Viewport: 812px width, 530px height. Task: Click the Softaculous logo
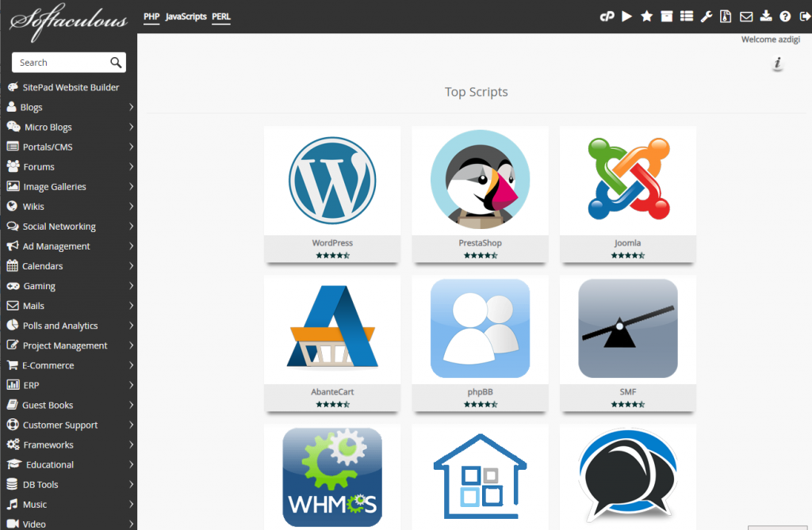[x=68, y=21]
